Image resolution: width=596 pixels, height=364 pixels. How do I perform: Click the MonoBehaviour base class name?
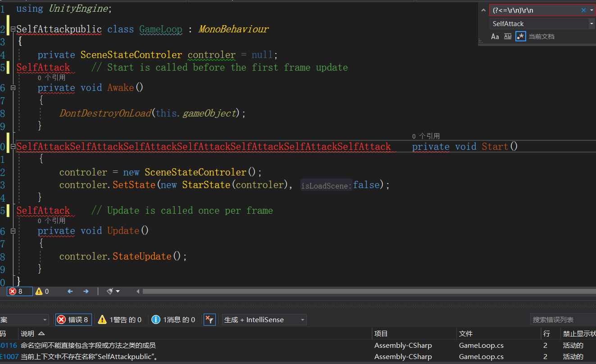[233, 30]
